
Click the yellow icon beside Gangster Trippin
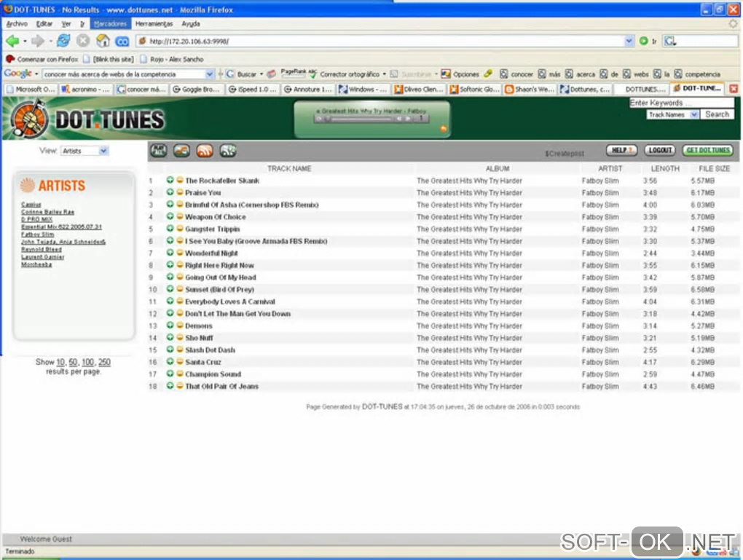[180, 229]
